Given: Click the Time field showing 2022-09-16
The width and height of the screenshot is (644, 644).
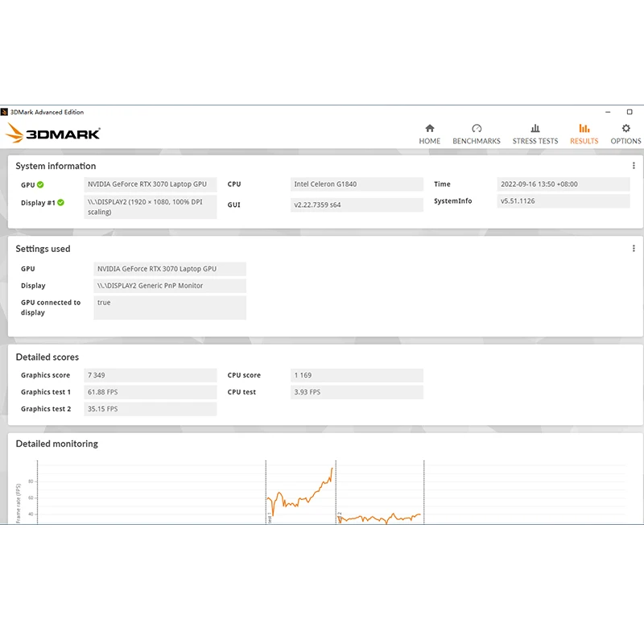Looking at the screenshot, I should point(563,184).
